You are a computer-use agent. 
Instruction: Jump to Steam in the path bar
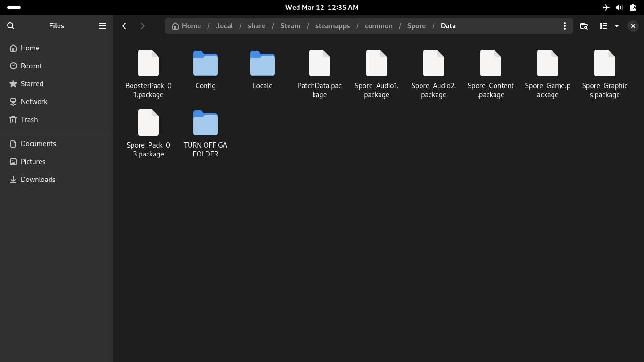tap(290, 26)
